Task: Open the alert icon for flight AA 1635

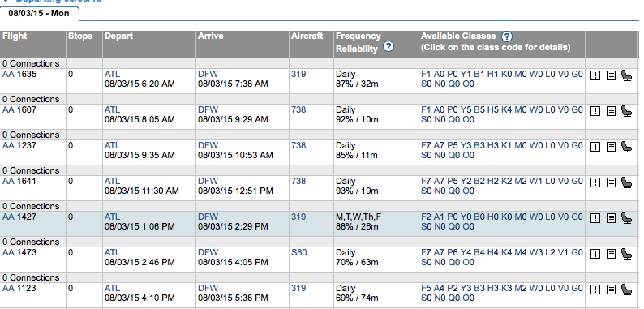Action: pyautogui.click(x=595, y=75)
